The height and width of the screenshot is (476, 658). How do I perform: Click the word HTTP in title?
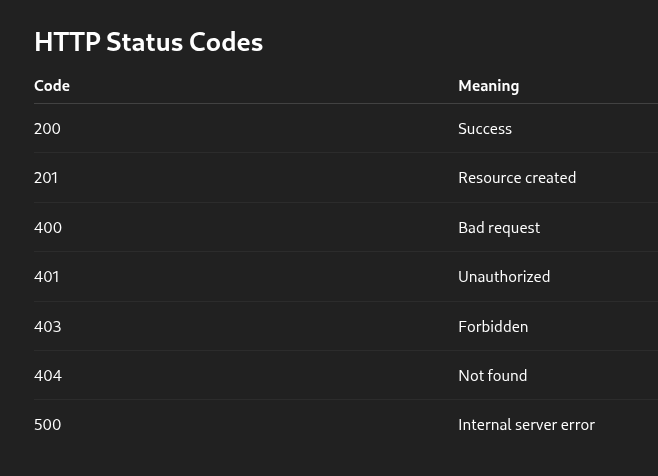(x=68, y=42)
